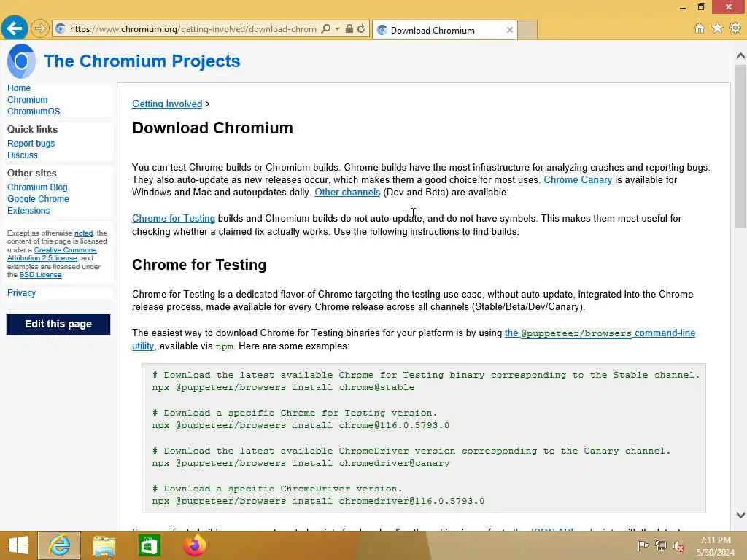
Task: Open Creative Commons Attribution 2.5 license link
Action: [53, 254]
